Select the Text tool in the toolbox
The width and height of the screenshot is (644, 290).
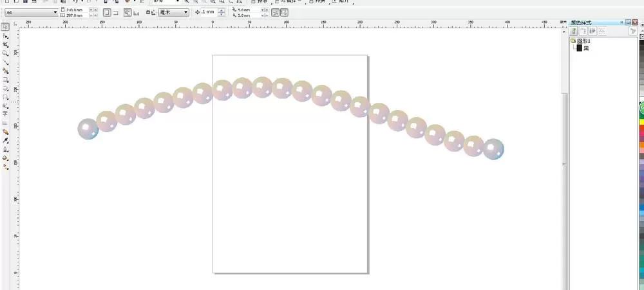tap(6, 114)
